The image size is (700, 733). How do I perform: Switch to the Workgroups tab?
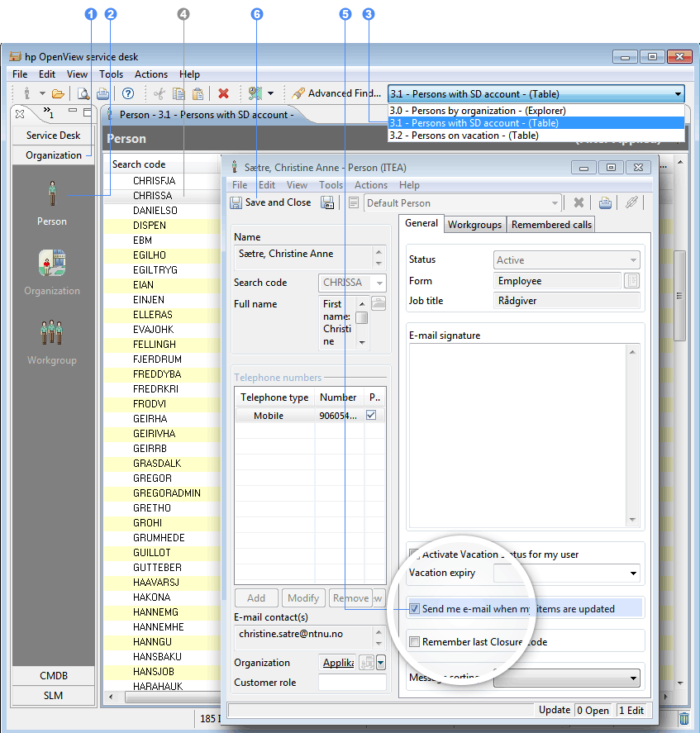474,225
